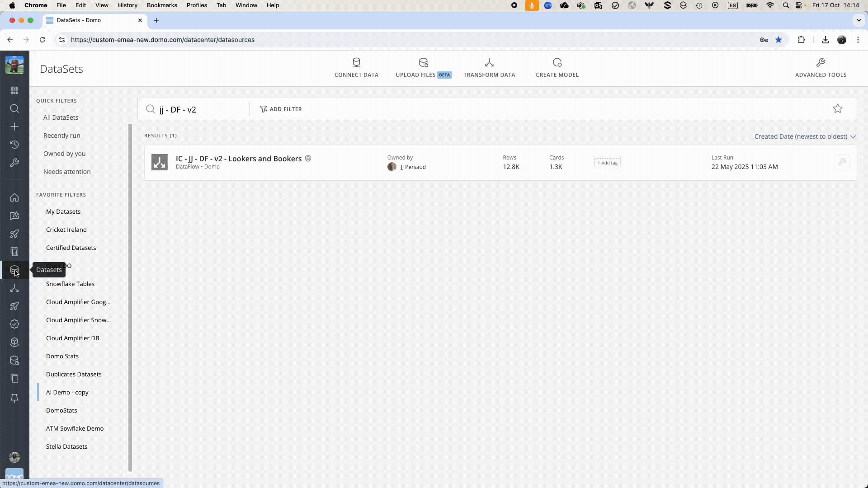Open Advanced Tools wrench icon
The width and height of the screenshot is (868, 488).
point(821,63)
